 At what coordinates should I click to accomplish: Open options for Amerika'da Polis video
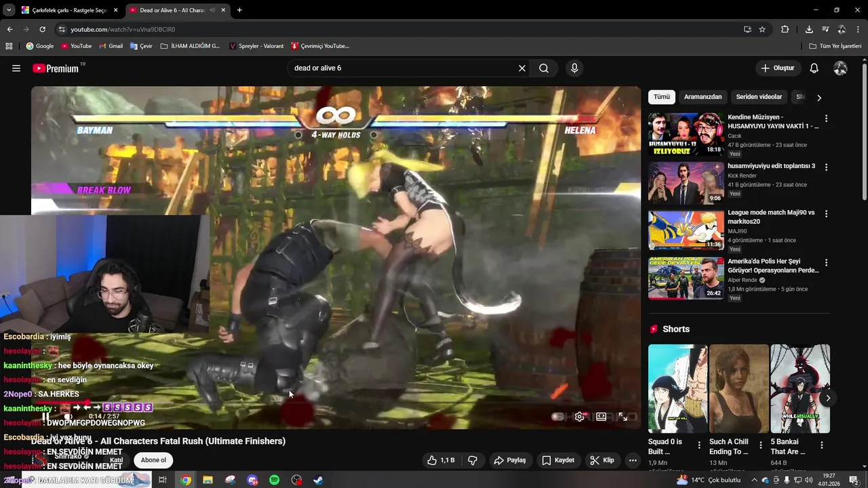coord(826,262)
